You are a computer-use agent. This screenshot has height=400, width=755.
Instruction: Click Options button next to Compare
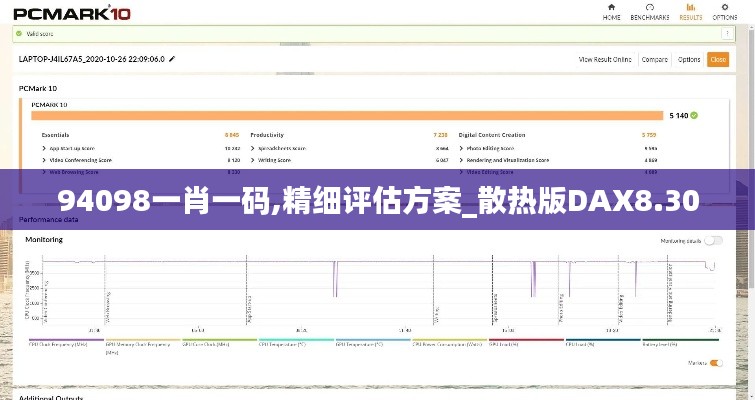pos(689,59)
